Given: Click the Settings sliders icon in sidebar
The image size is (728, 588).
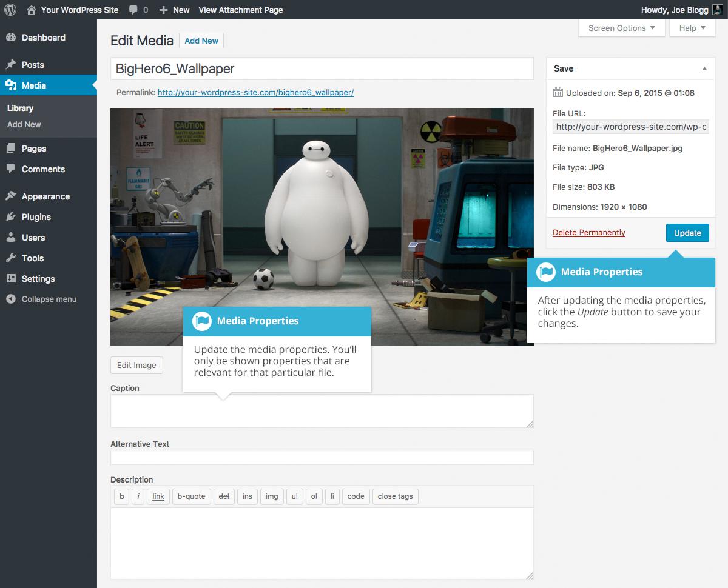Looking at the screenshot, I should tap(11, 279).
